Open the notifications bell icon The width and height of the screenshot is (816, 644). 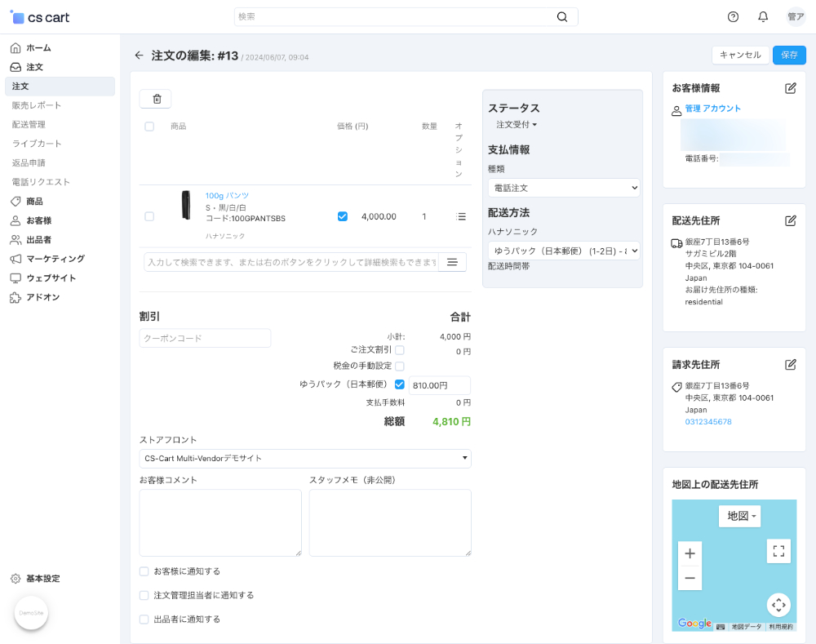pos(763,17)
